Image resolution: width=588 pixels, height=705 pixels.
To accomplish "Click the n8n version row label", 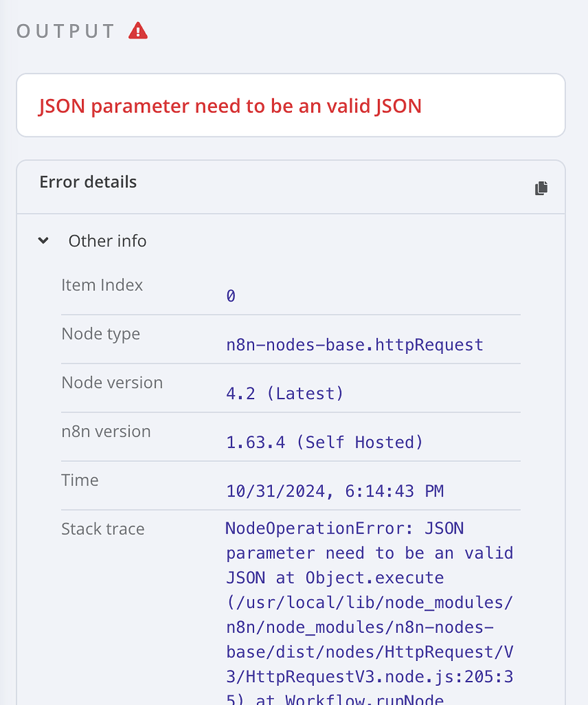I will pos(106,431).
